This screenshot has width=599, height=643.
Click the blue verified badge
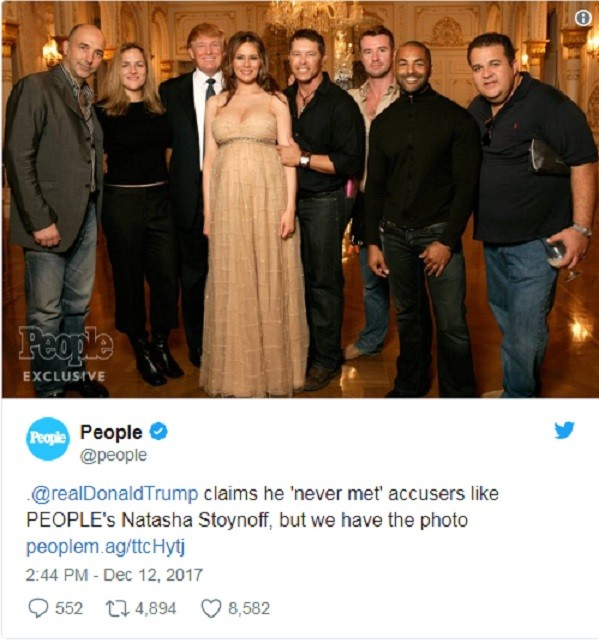coord(158,432)
